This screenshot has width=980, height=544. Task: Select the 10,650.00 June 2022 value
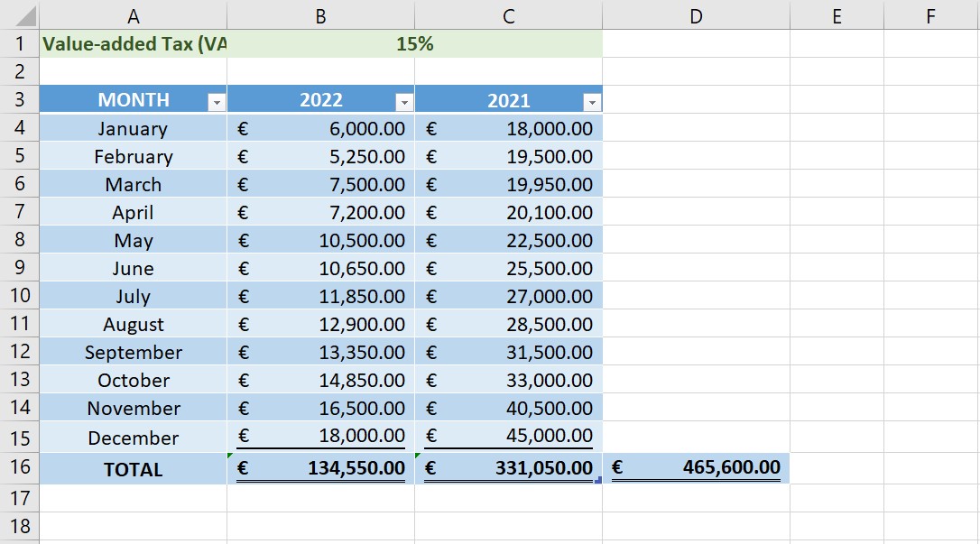pyautogui.click(x=320, y=267)
